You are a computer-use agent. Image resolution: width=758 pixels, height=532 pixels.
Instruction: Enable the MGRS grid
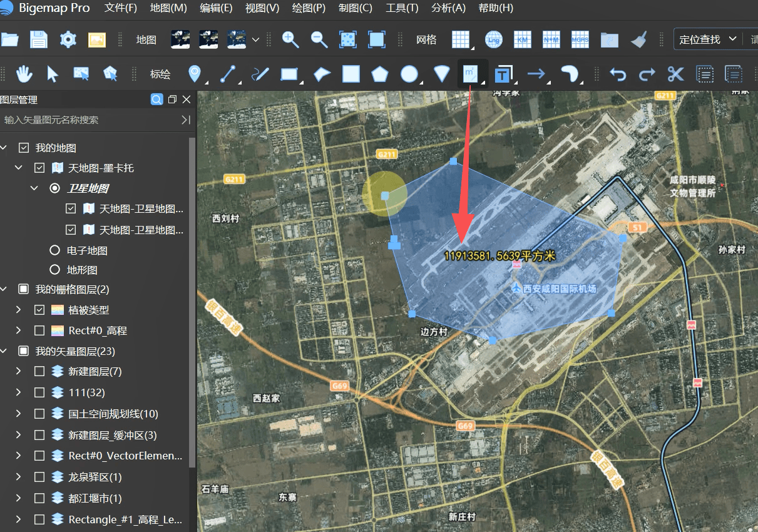coord(580,39)
